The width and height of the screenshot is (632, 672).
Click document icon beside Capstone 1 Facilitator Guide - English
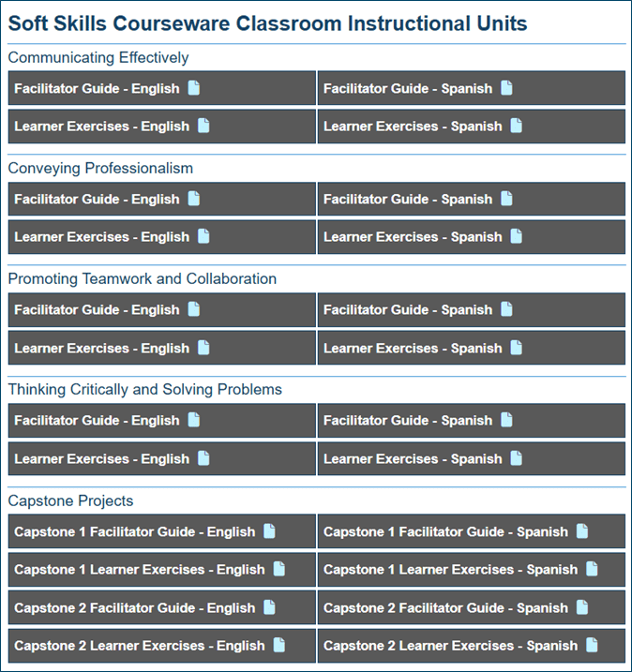point(270,531)
